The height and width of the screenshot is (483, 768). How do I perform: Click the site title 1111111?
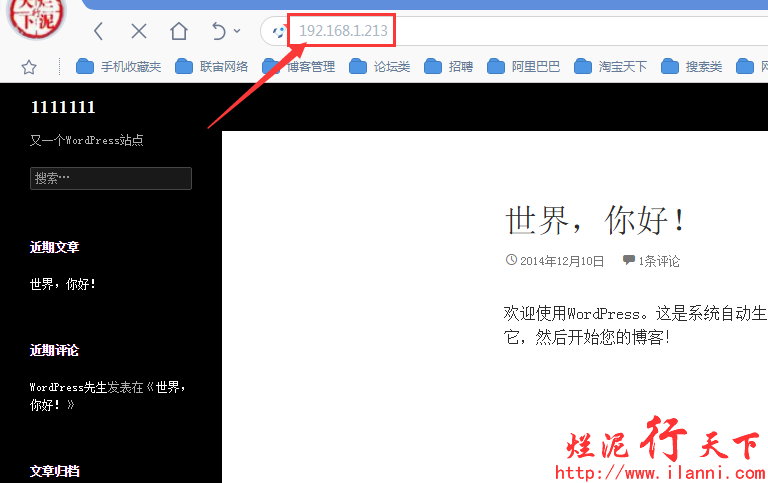pos(63,108)
